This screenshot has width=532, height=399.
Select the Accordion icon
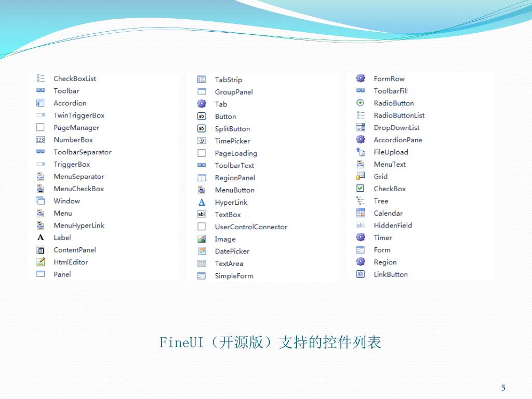point(41,103)
